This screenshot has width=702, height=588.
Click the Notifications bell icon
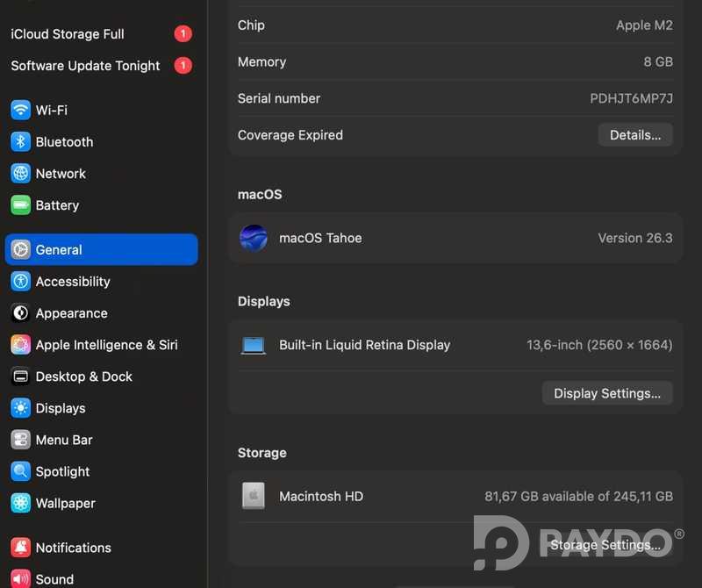20,549
